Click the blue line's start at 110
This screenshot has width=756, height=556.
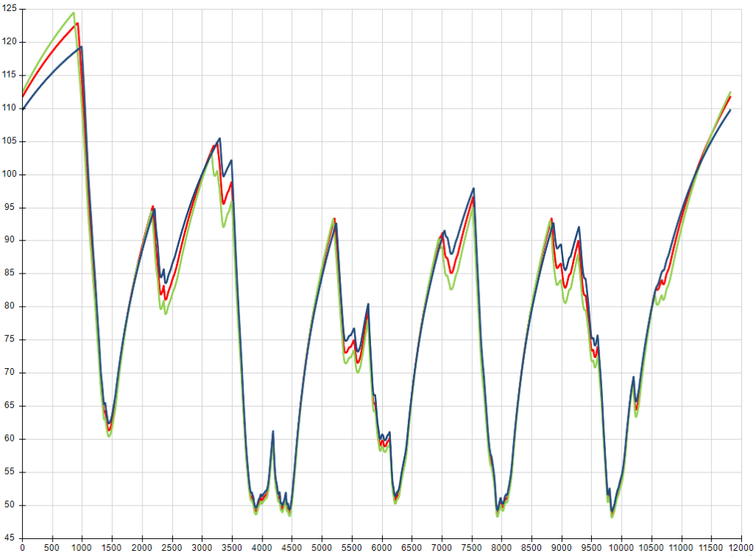coord(23,109)
